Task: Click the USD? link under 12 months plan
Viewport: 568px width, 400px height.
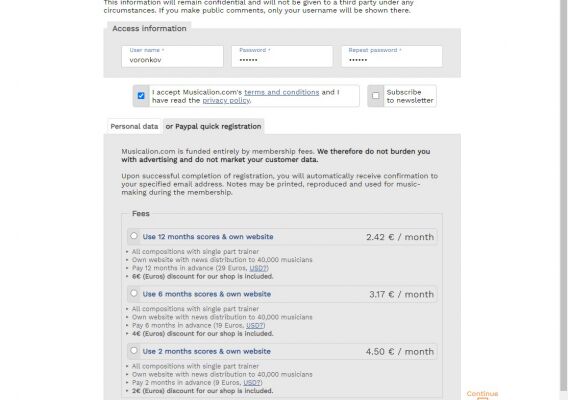Action: 258,268
